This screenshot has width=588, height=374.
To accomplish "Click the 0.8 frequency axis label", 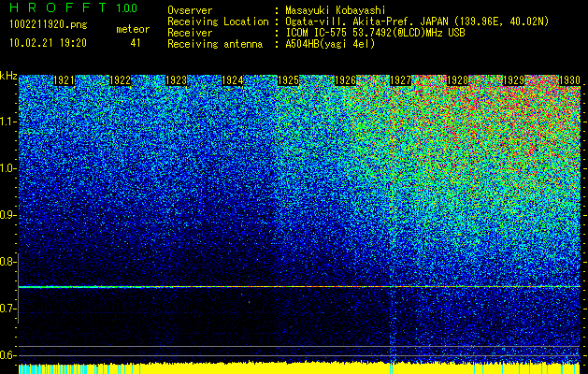I will tap(8, 262).
